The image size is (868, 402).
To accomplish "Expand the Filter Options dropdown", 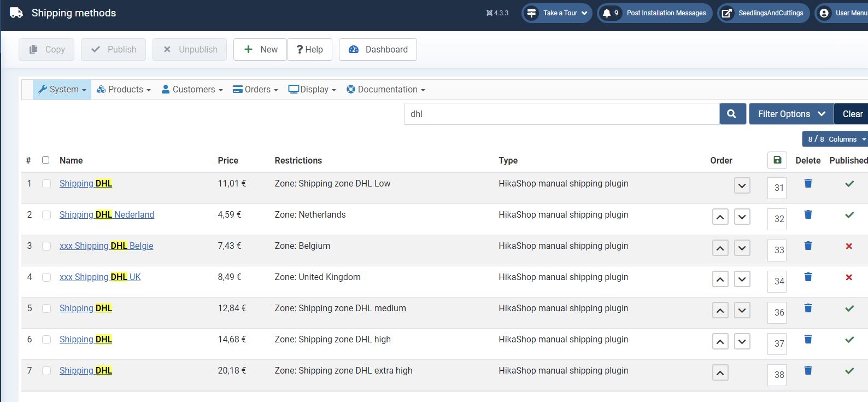I will pos(790,114).
